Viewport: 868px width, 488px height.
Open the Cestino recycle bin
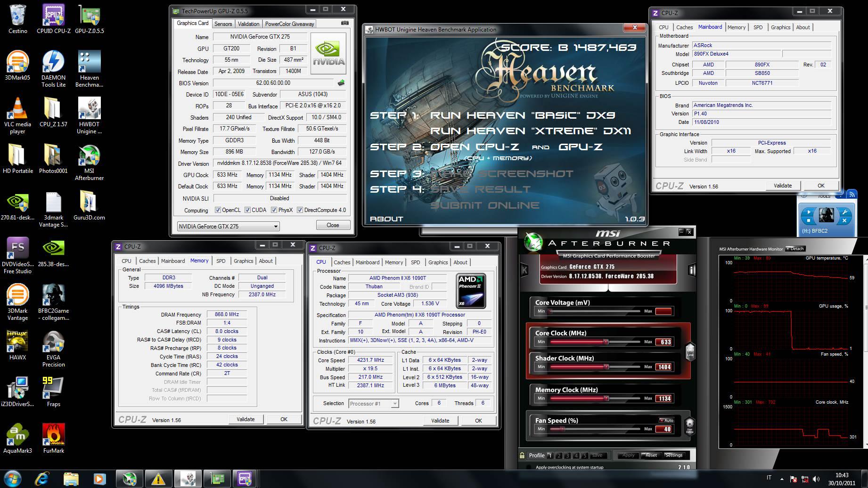click(x=17, y=19)
